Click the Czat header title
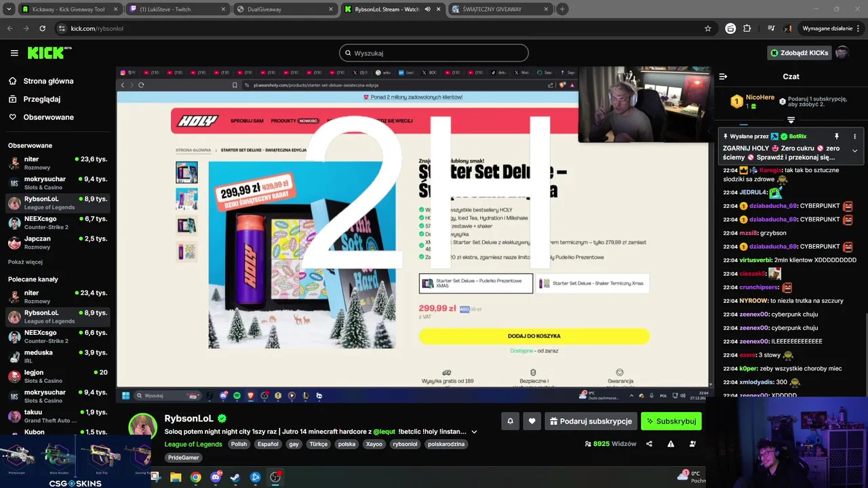 tap(791, 77)
